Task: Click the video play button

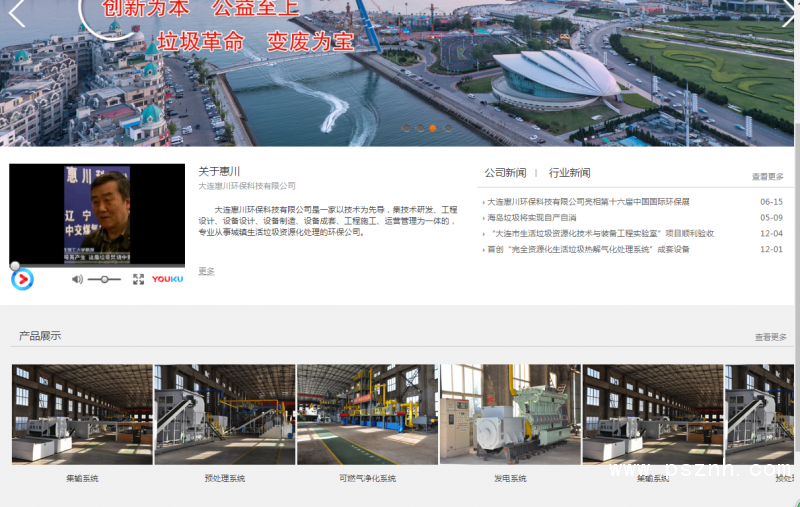Action: [x=22, y=280]
